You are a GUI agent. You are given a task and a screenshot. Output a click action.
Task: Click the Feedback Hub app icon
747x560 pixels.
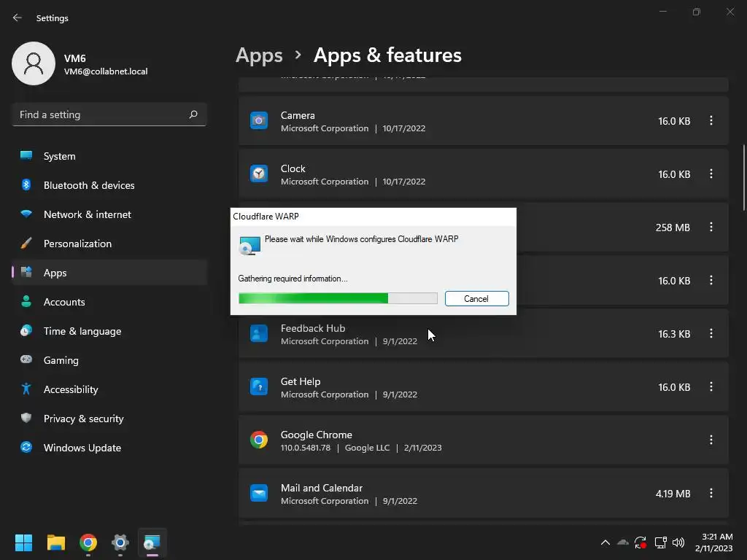[259, 334]
